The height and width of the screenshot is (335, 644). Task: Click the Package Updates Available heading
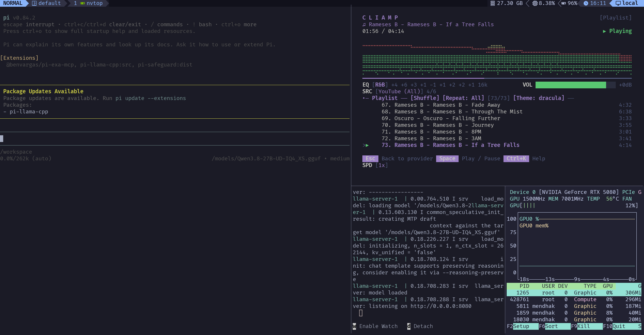(x=43, y=92)
